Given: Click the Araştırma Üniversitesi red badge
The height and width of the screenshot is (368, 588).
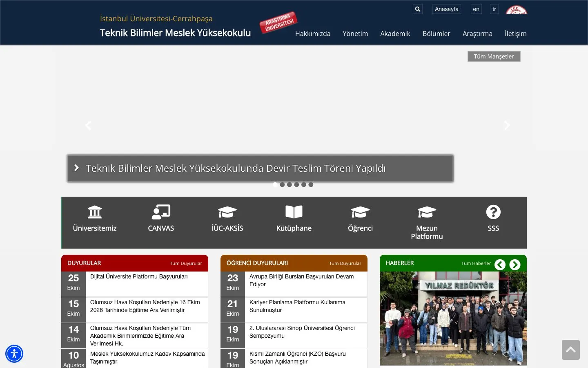Looking at the screenshot, I should (279, 22).
